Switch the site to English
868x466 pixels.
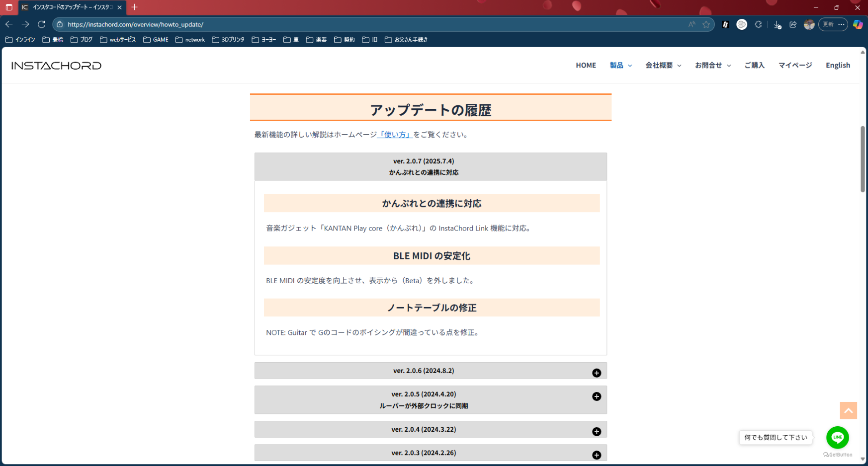pyautogui.click(x=838, y=65)
